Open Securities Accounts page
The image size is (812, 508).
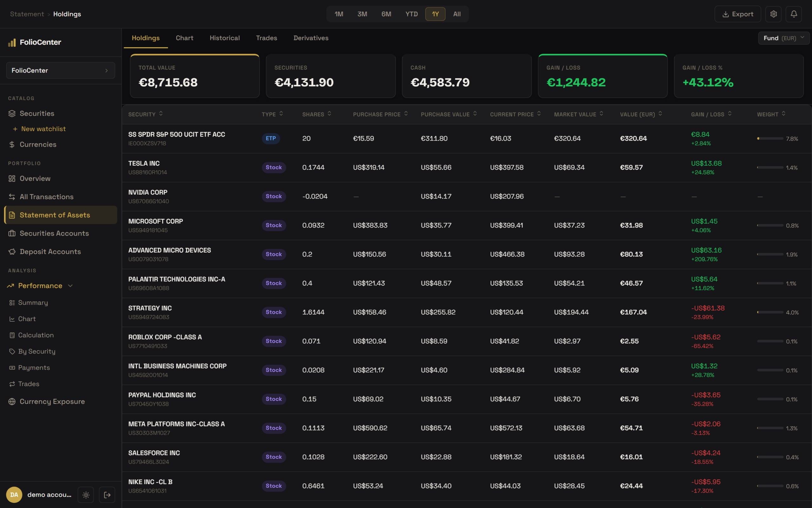pos(61,233)
